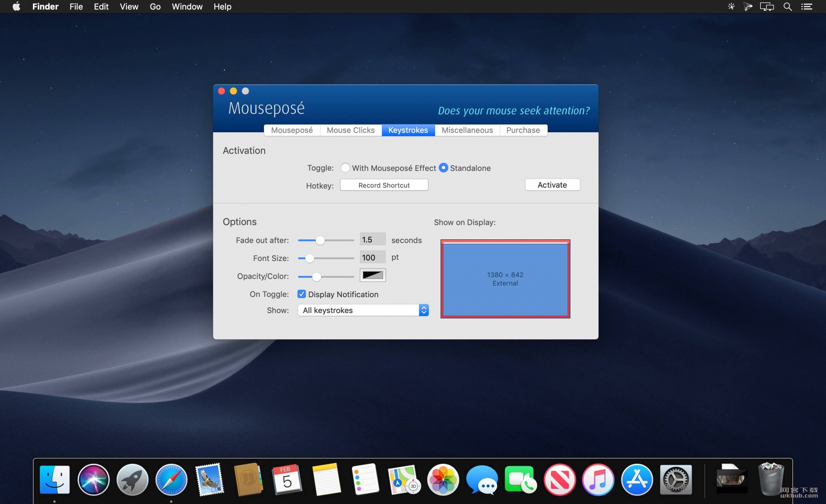Click the Opacity slider
Viewport: 826px width, 504px height.
click(x=326, y=276)
